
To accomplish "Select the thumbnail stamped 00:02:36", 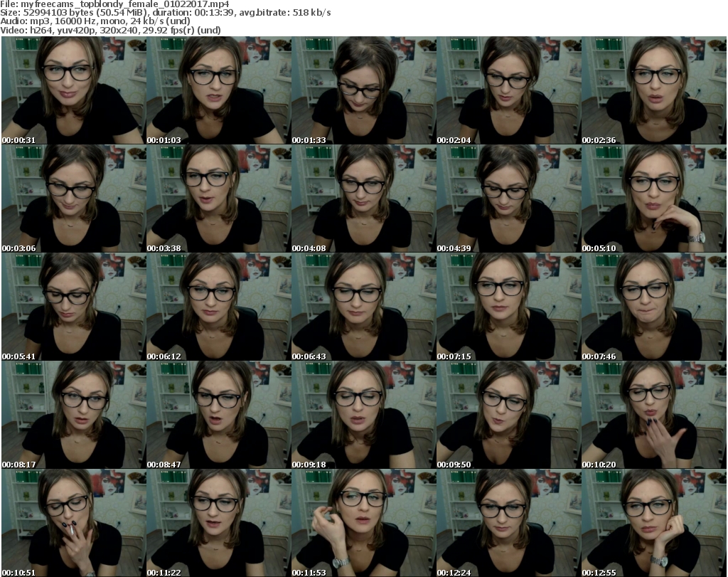I will [x=654, y=90].
